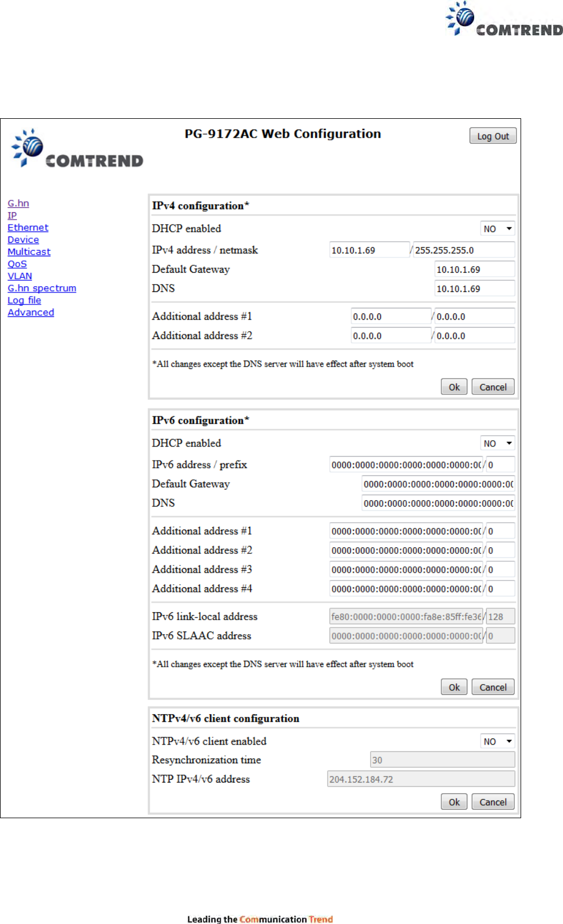Viewport: 563px width, 924px height.
Task: Click the IPv4 Additional address #2 address field
Action: coord(391,336)
